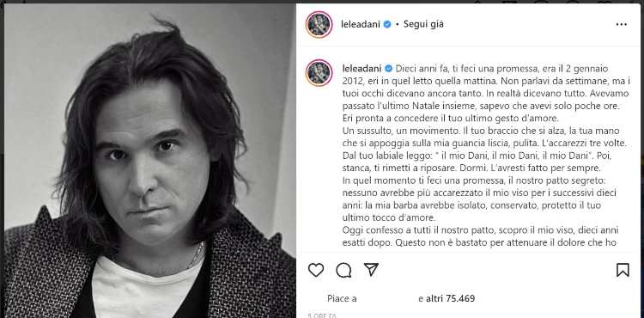Screen dimensions: 644x318
Task: Click the man's face in the photo
Action: 150,164
